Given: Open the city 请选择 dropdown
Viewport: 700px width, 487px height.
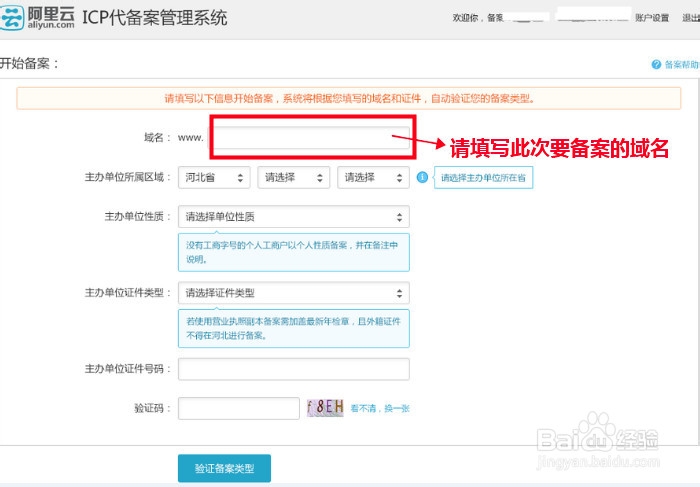Looking at the screenshot, I should point(293,178).
